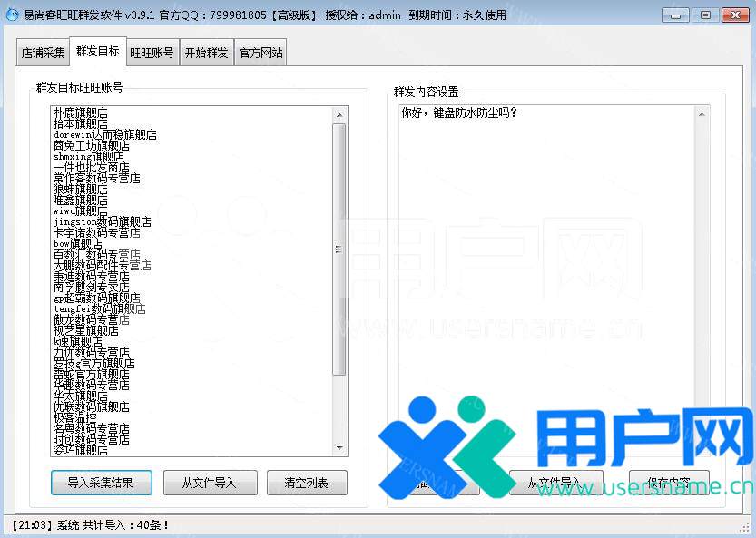Viewport: 756px width, 538px height.
Task: Select 时创数码专营店 in the list
Action: click(x=91, y=439)
